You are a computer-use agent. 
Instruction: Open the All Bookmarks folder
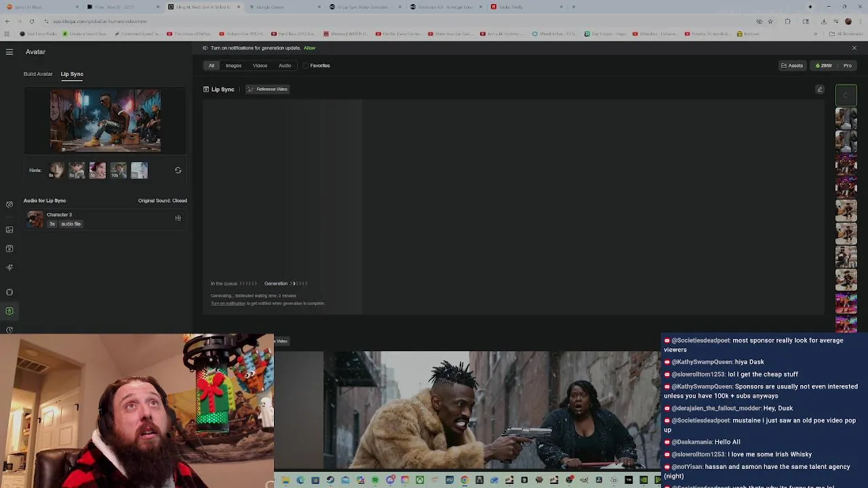pyautogui.click(x=848, y=34)
